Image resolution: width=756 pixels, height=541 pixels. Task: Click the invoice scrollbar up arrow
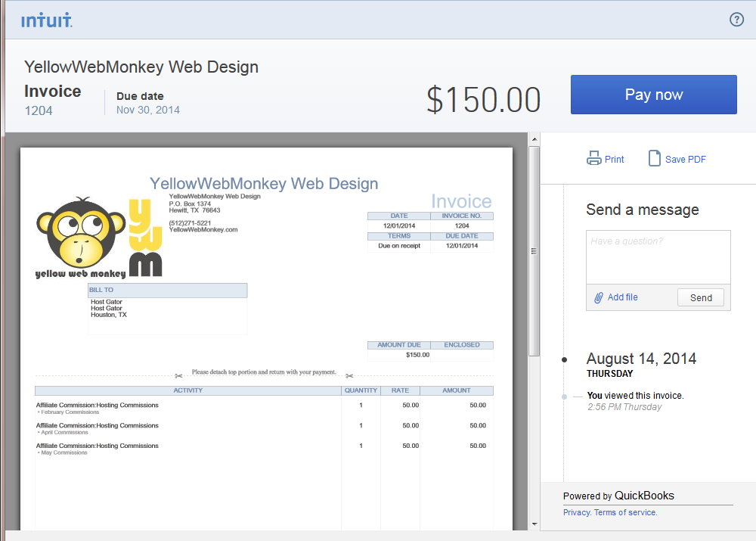[x=534, y=139]
